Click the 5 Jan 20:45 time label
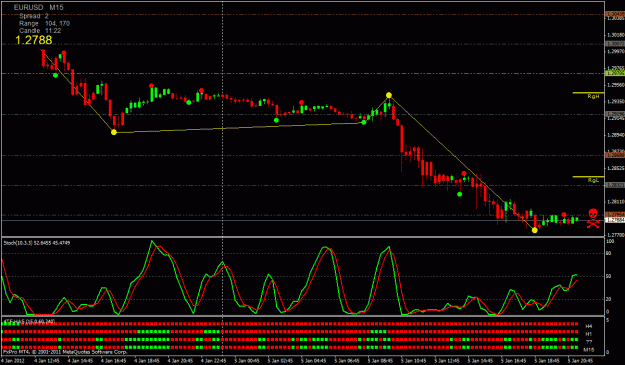This screenshot has height=365, width=625. pyautogui.click(x=580, y=361)
